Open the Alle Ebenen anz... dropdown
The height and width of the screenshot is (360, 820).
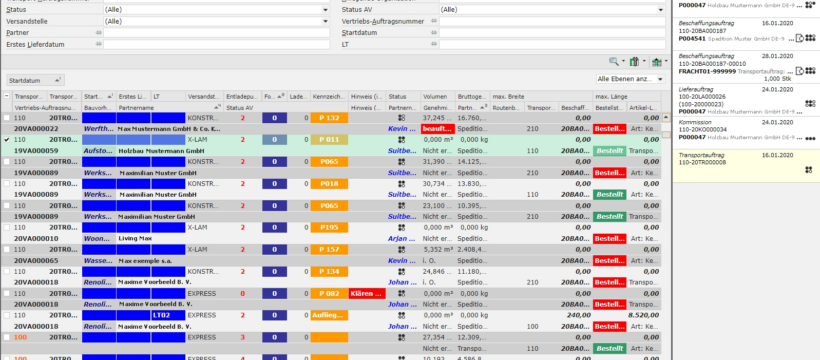click(x=660, y=79)
